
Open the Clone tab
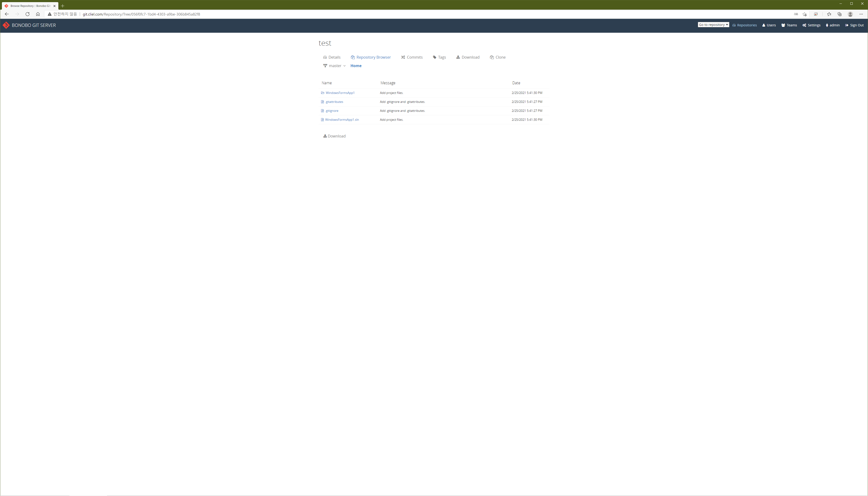click(498, 57)
